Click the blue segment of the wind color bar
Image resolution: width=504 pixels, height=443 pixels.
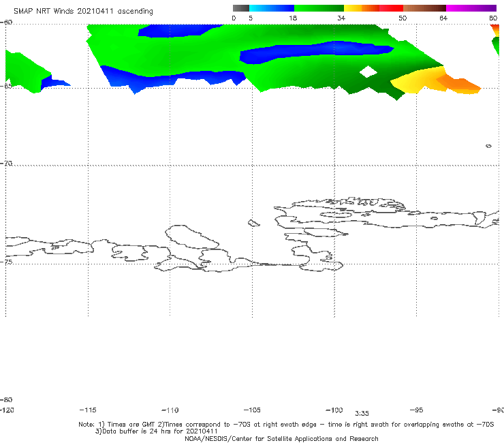coord(272,8)
